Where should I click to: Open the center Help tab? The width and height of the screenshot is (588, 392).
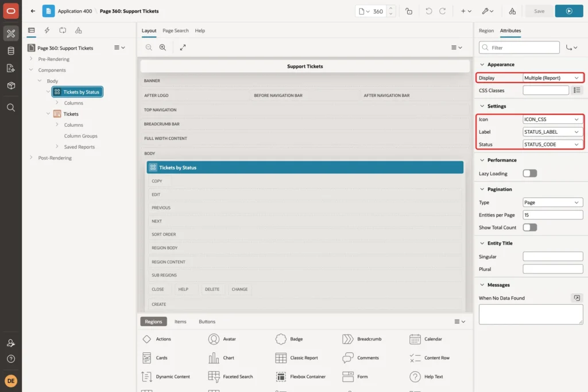click(200, 31)
